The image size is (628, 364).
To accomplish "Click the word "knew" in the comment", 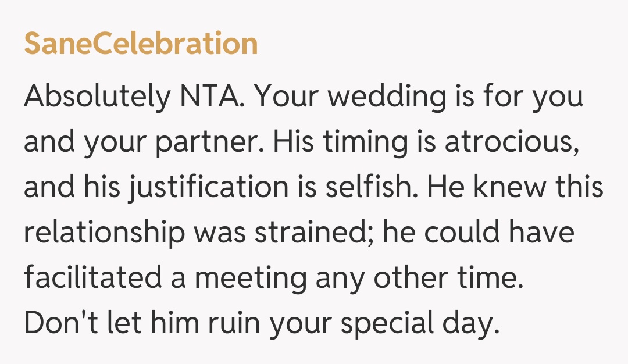I will 499,187.
